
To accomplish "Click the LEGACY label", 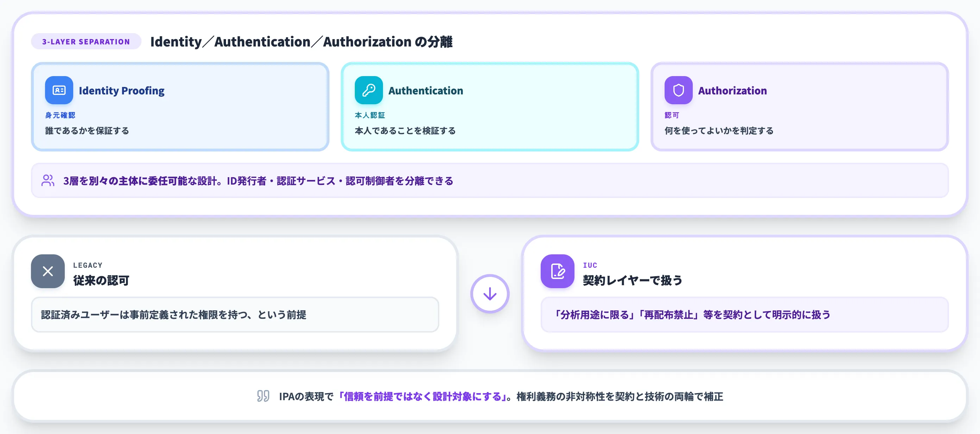I will coord(88,265).
